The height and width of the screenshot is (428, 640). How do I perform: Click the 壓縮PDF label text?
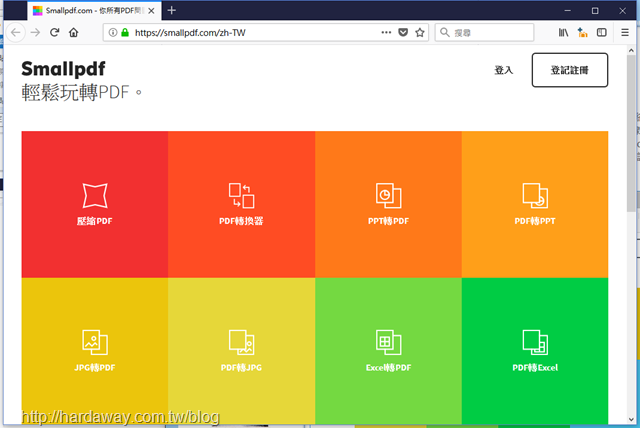click(95, 221)
